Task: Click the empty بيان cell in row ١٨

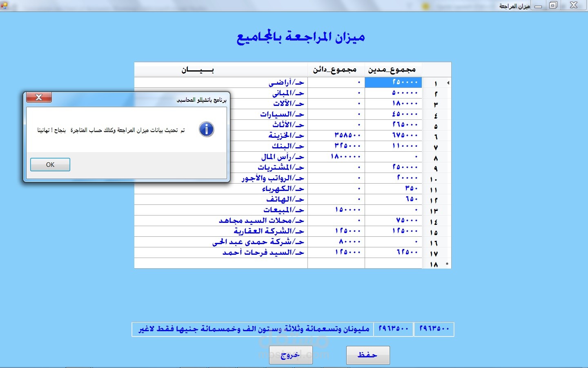Action: (221, 263)
